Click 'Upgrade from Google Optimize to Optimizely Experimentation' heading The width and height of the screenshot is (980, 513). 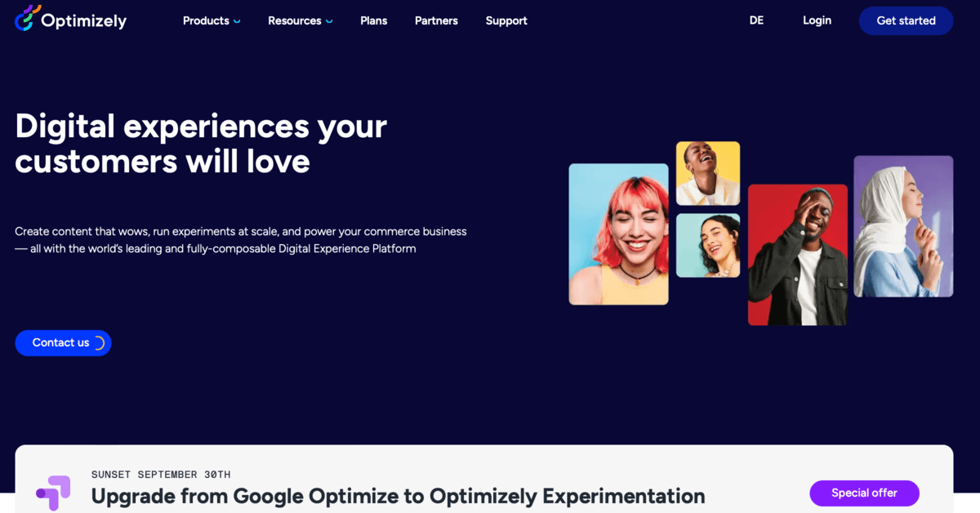tap(398, 496)
